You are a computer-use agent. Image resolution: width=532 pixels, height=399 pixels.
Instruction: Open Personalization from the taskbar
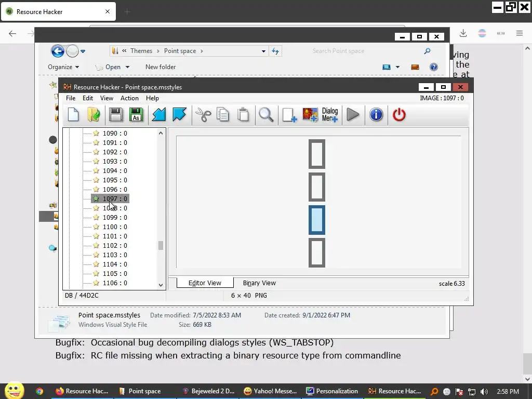(x=332, y=391)
